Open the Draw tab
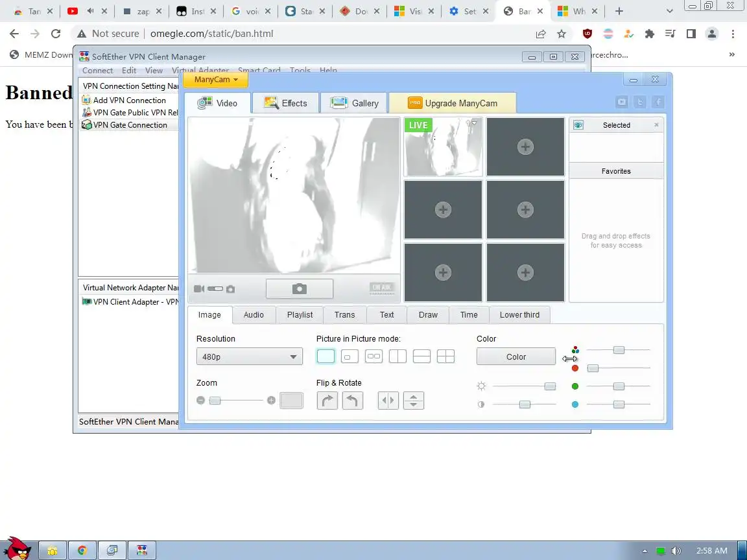Viewport: 747px width, 560px height. (x=428, y=315)
